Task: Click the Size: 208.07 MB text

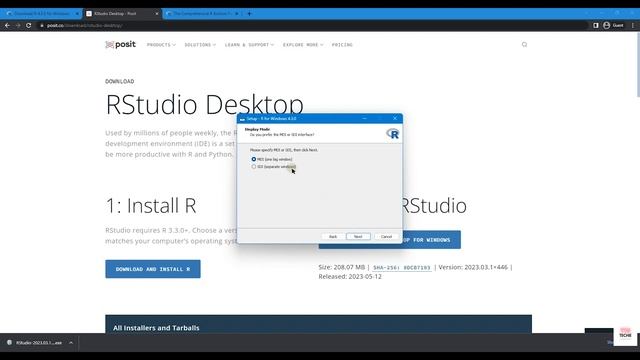Action: coord(342,267)
